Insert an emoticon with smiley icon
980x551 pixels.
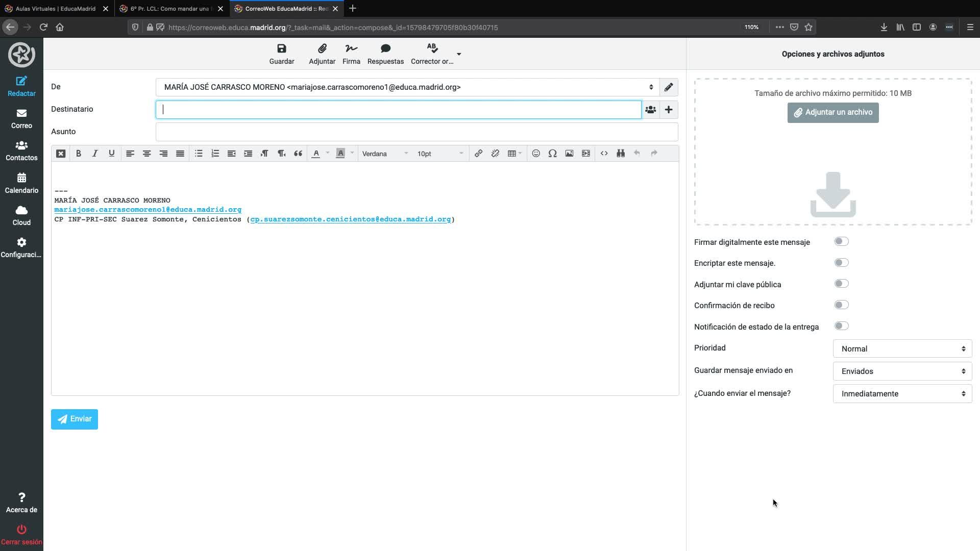536,154
